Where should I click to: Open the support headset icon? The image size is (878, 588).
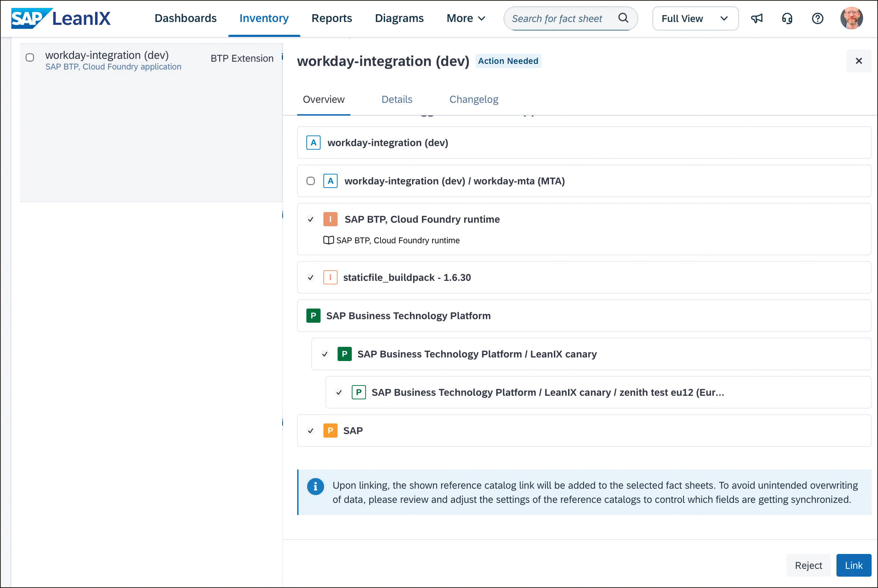(x=787, y=18)
